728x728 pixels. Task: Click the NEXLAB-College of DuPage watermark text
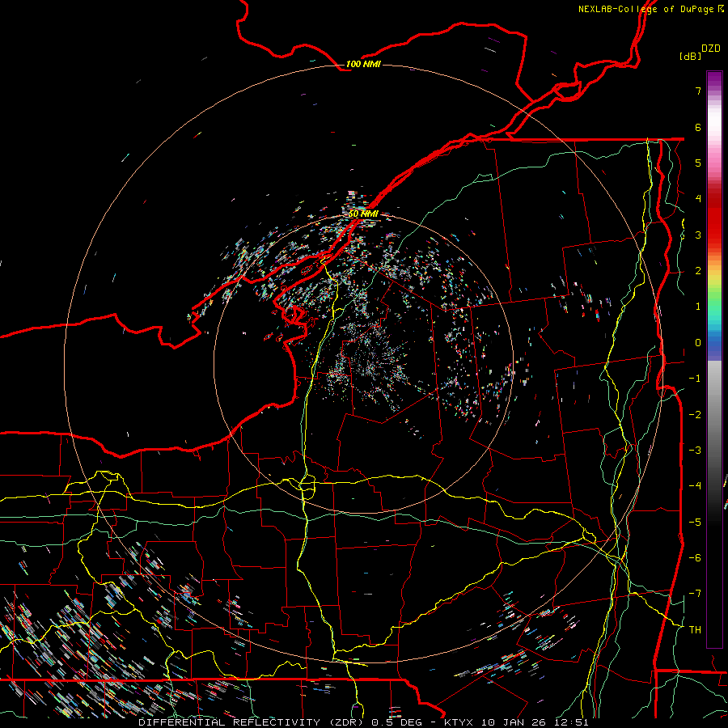(650, 9)
